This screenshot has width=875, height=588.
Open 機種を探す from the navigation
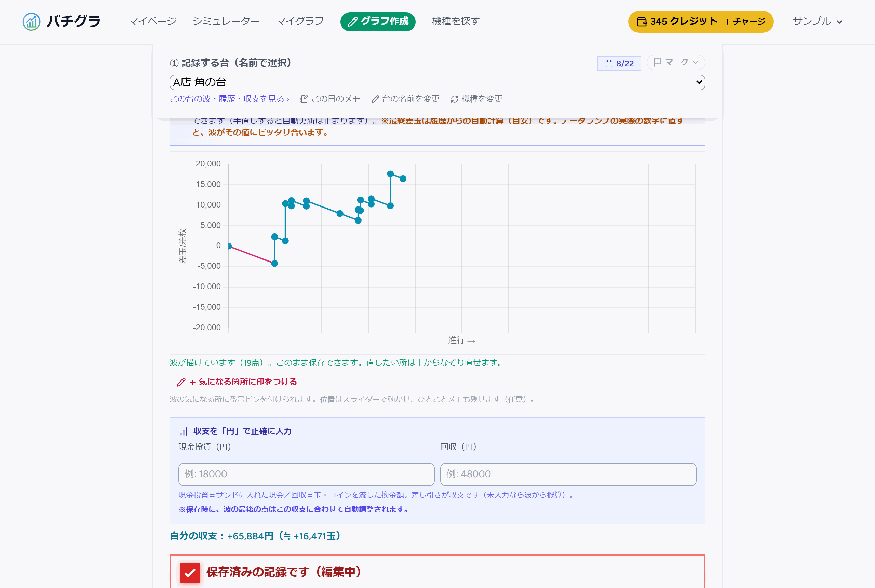[456, 22]
